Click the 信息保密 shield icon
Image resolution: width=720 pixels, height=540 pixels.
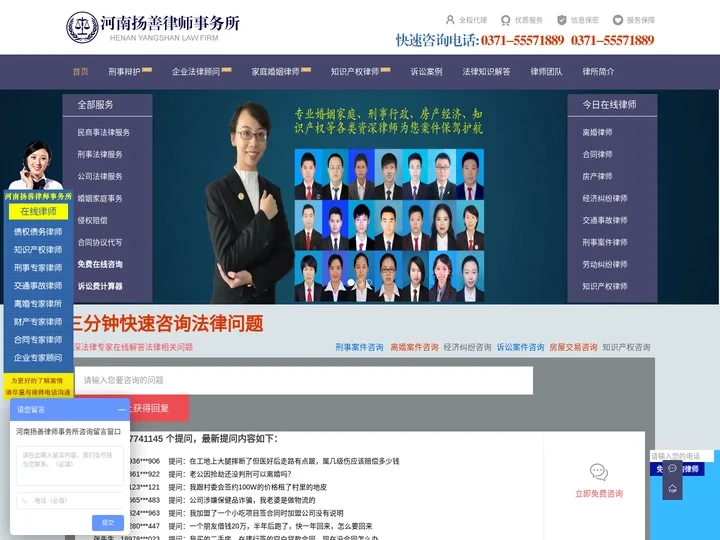click(562, 20)
